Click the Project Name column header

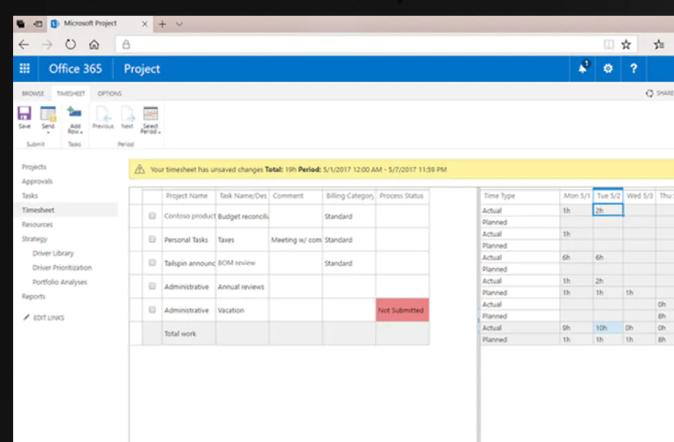[x=189, y=196]
